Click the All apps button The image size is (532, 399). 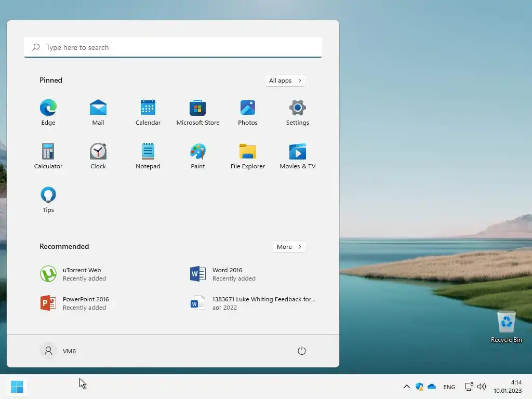tap(285, 81)
